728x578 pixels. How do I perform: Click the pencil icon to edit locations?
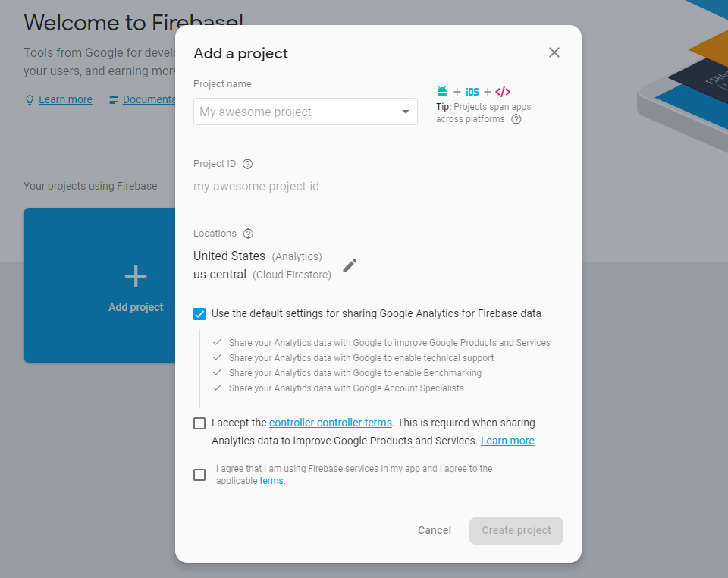350,265
